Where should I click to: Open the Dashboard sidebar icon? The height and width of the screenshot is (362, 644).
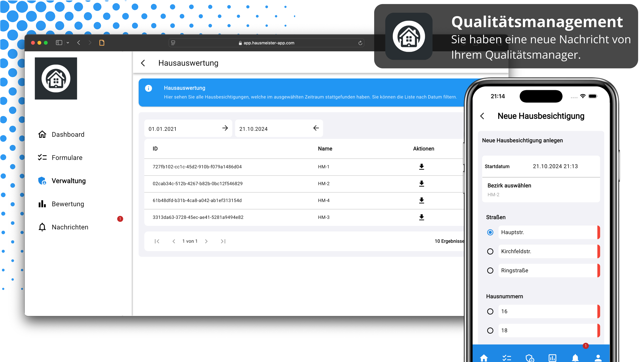42,134
